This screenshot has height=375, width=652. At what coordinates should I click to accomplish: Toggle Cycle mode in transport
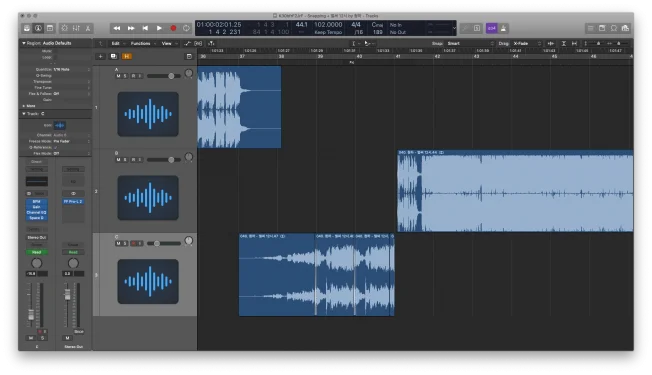tap(186, 28)
